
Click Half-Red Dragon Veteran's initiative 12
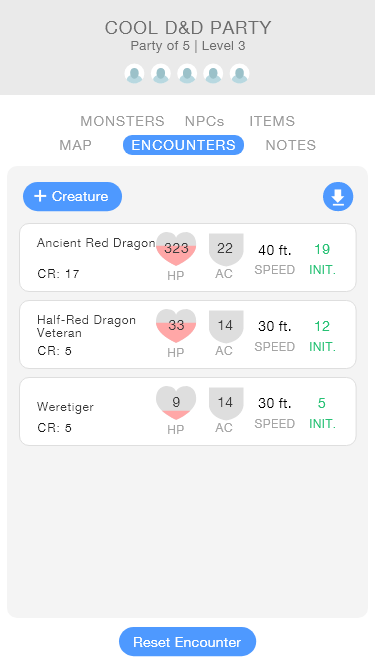(322, 326)
